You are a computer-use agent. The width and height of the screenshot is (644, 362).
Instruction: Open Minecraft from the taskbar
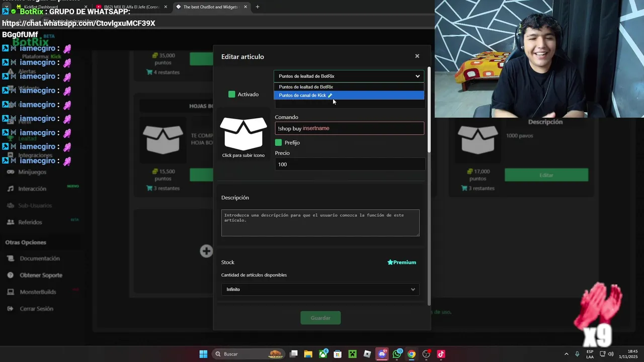[x=353, y=354]
